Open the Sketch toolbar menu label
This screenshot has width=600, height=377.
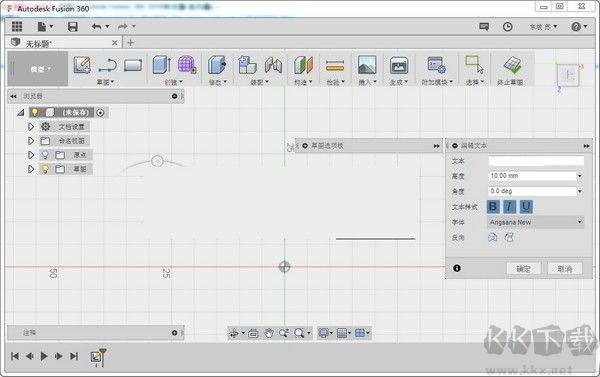106,82
